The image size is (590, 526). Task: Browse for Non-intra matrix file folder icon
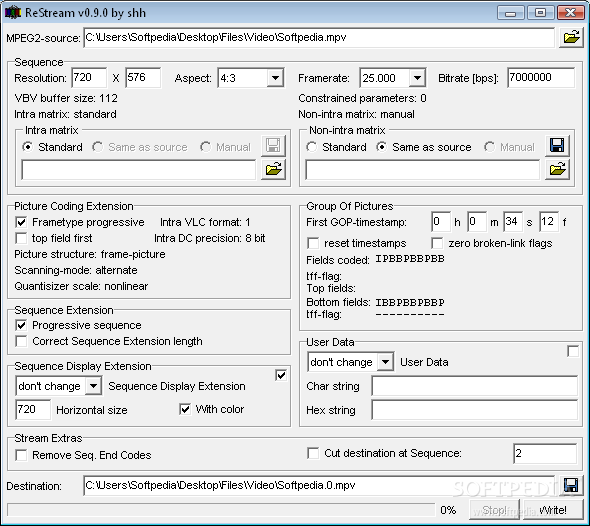pos(557,169)
